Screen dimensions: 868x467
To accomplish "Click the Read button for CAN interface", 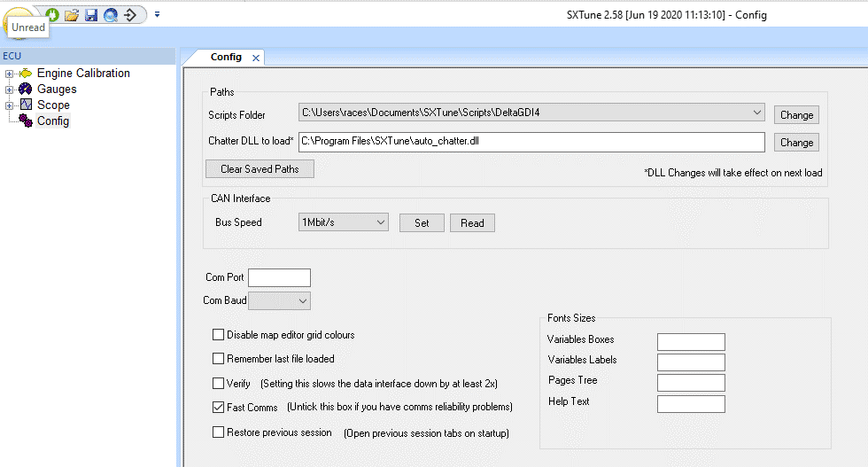I will point(472,223).
